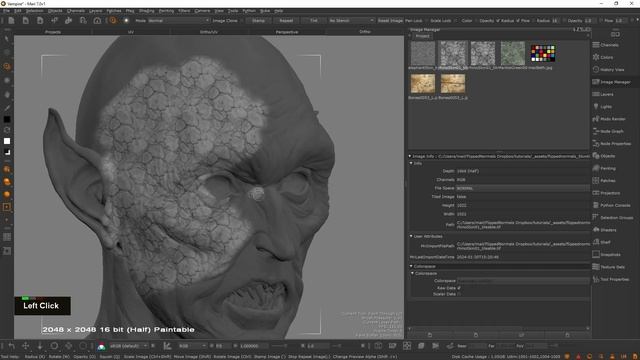The height and width of the screenshot is (360, 640).
Task: Open the Mode Normal blend dropdown
Action: 179,20
